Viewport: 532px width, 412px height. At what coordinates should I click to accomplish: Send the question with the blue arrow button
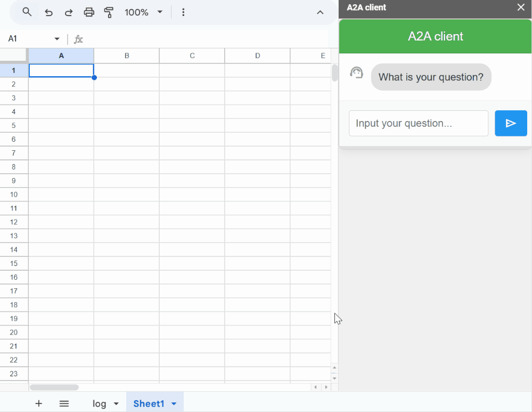511,123
